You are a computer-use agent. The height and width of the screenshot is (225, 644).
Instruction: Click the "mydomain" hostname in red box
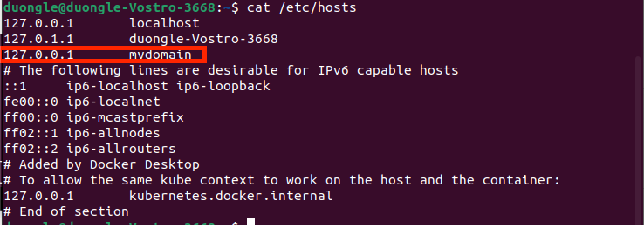(x=160, y=55)
